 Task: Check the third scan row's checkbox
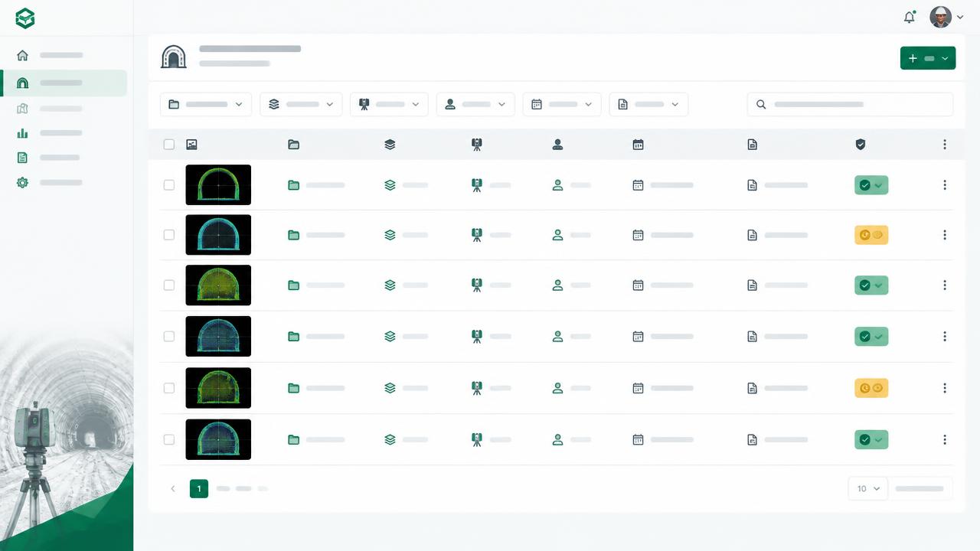(x=169, y=285)
